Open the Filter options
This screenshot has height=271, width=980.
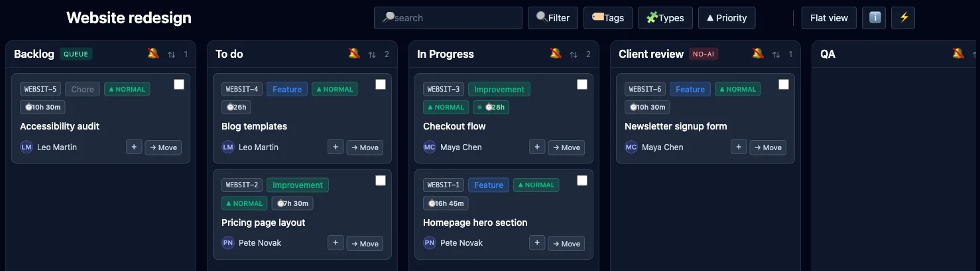point(553,18)
